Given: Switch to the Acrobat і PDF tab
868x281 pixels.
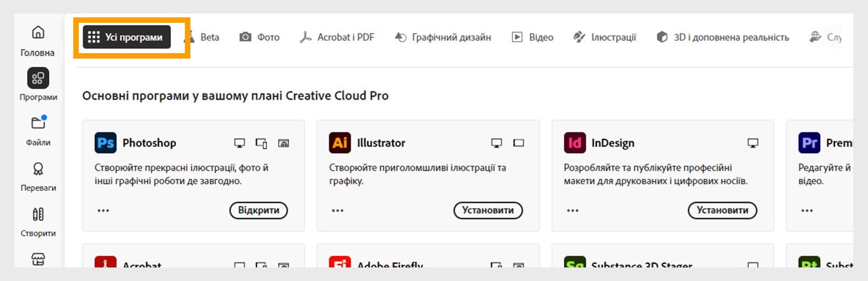Looking at the screenshot, I should (336, 37).
